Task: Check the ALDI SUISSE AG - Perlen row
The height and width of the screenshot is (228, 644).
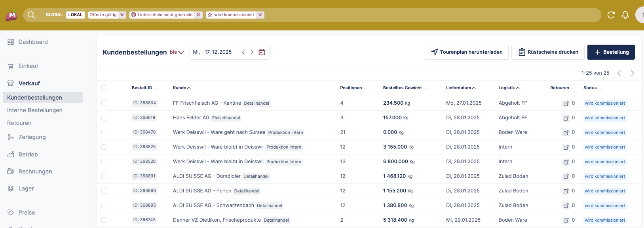Action: (104, 191)
